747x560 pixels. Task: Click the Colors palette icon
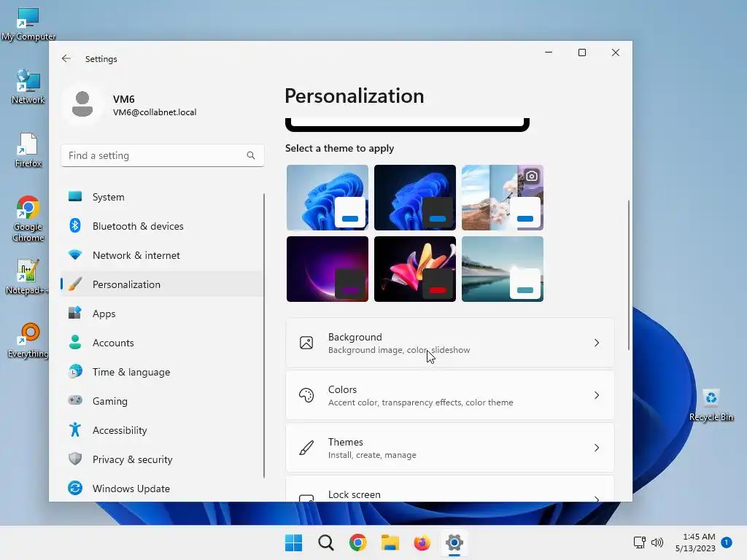pos(306,395)
